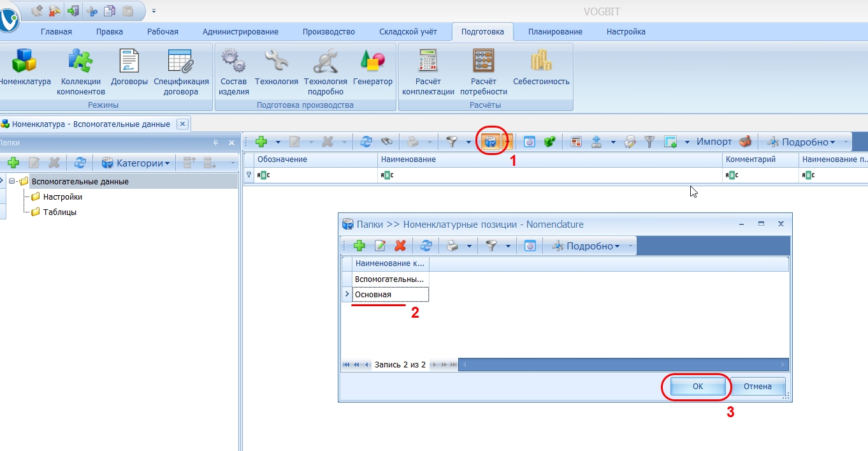Click the dialog's horizontal scrollbar track
The height and width of the screenshot is (451, 868).
[x=623, y=364]
